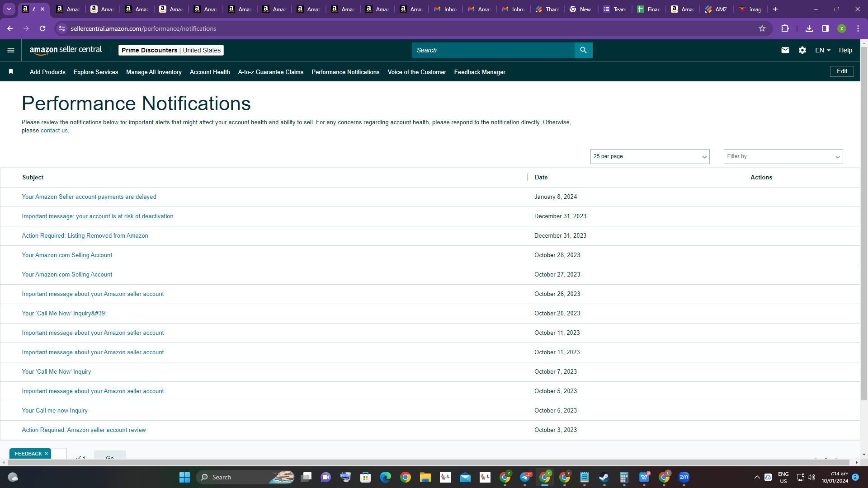The width and height of the screenshot is (868, 488).
Task: Open Calculator from the taskbar
Action: click(624, 477)
